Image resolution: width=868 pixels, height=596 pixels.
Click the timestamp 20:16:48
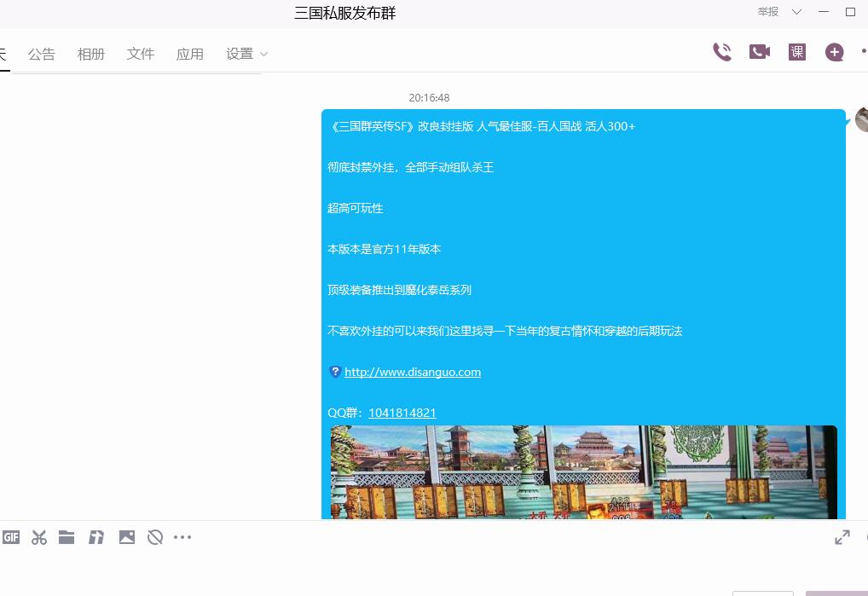429,97
